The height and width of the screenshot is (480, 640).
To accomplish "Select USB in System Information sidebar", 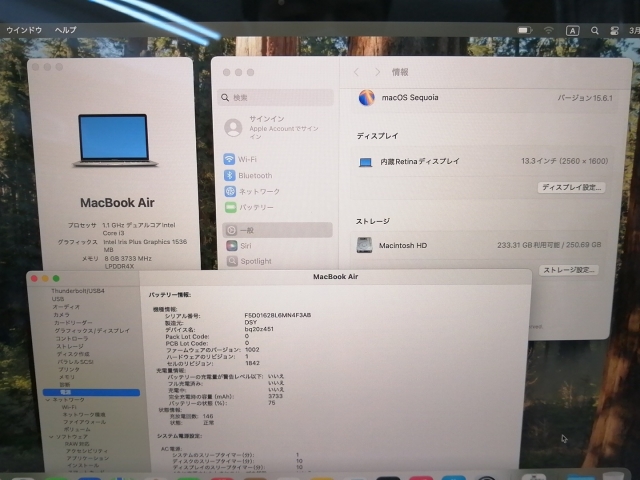I will click(x=58, y=299).
